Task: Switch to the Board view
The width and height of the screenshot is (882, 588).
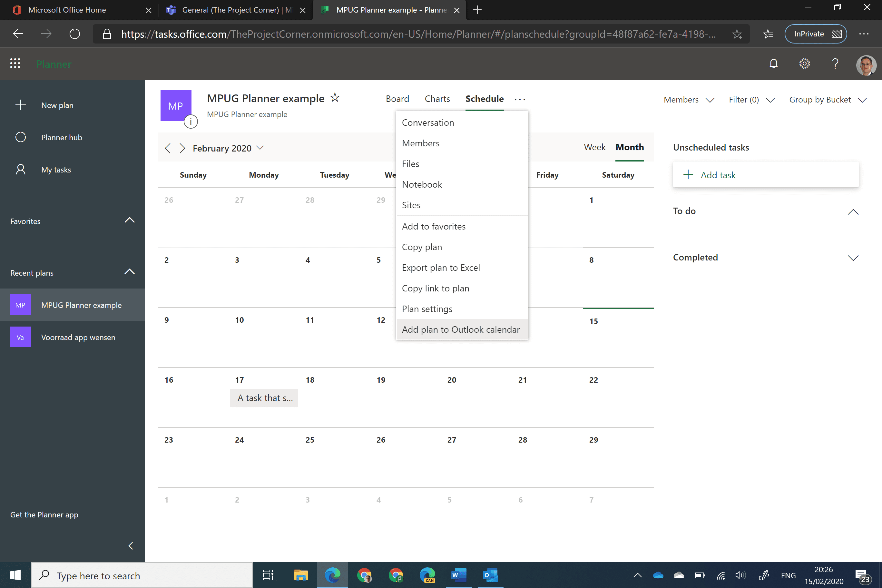Action: tap(397, 99)
